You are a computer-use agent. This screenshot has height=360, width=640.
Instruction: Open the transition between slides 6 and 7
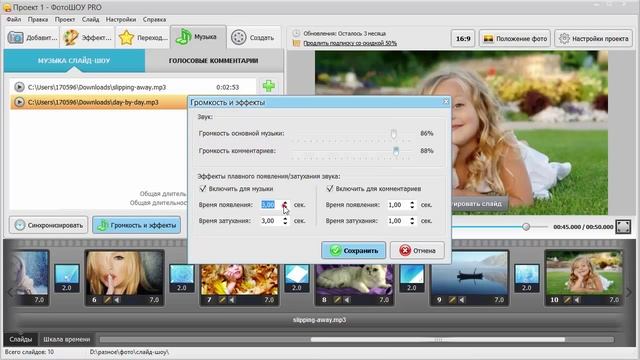tap(182, 279)
